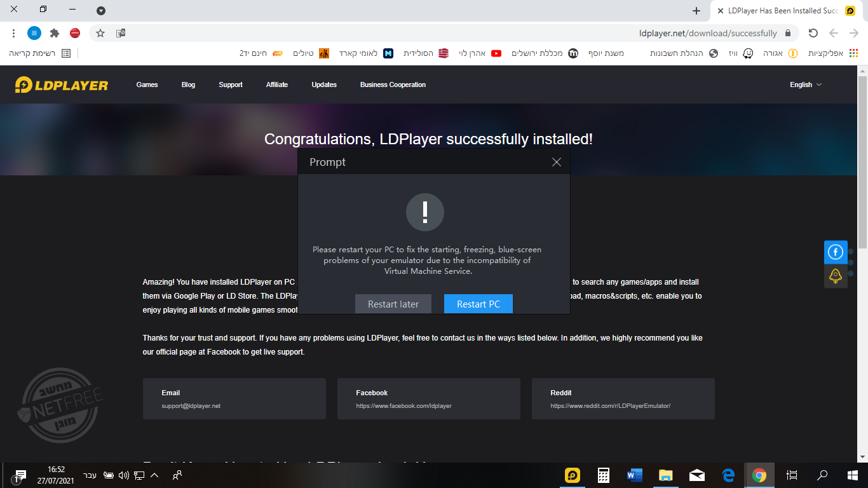868x488 pixels.
Task: Open the אגורה bookmark
Action: (x=779, y=53)
